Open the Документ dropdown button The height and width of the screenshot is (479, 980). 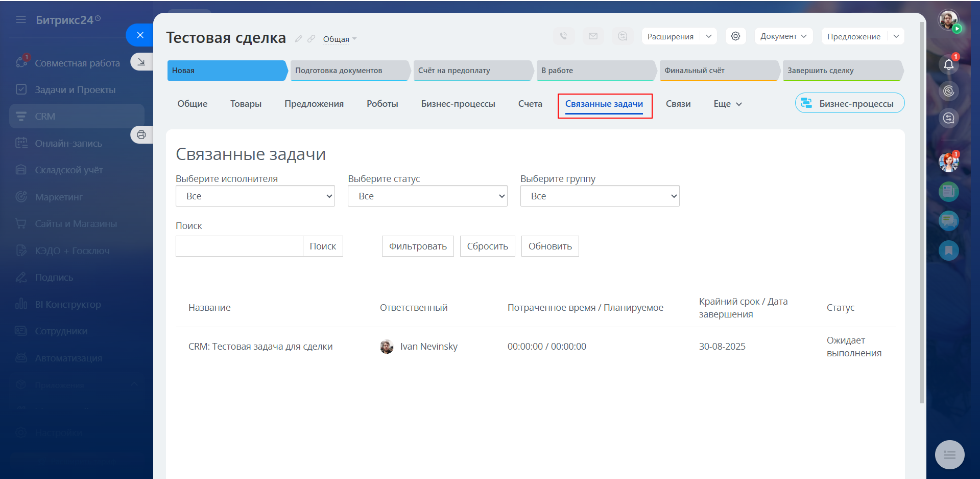(x=783, y=36)
